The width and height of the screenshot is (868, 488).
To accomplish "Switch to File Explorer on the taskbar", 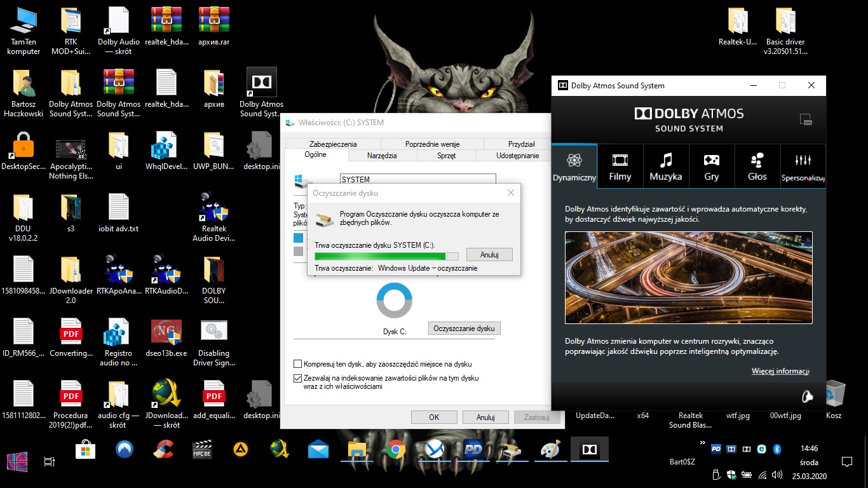I will coord(357,450).
